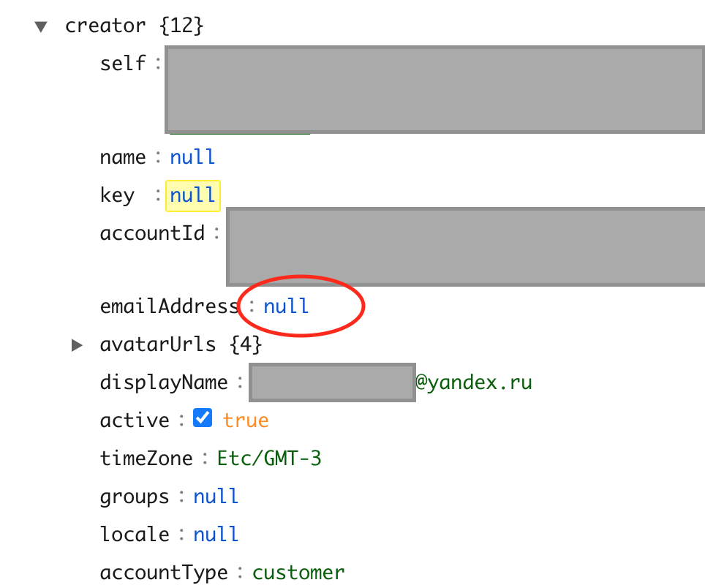This screenshot has height=588, width=705.
Task: Select the "name" key label
Action: [123, 158]
